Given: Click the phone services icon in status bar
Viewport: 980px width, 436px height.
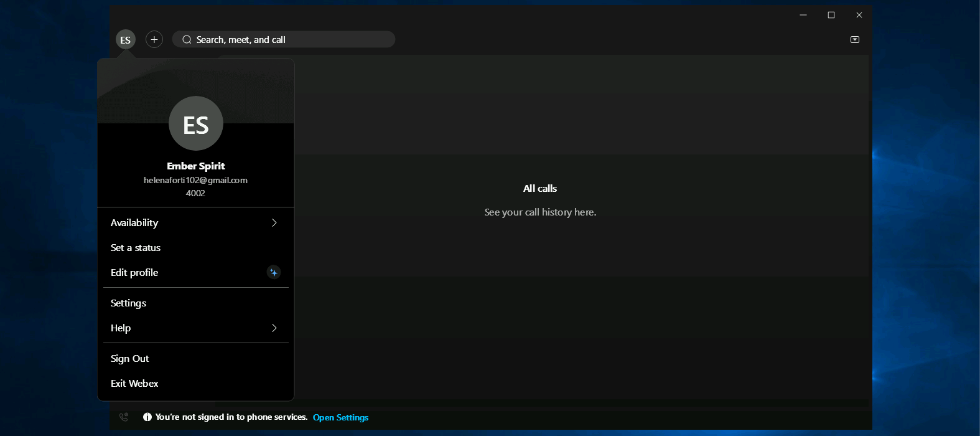Looking at the screenshot, I should pos(124,417).
